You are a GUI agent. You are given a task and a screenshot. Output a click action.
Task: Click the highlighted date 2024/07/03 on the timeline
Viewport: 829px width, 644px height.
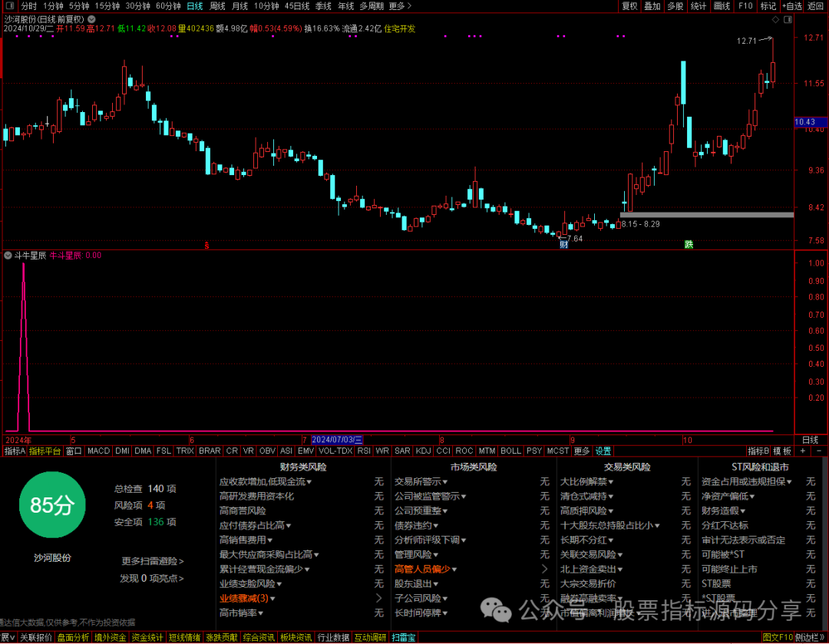click(x=337, y=440)
